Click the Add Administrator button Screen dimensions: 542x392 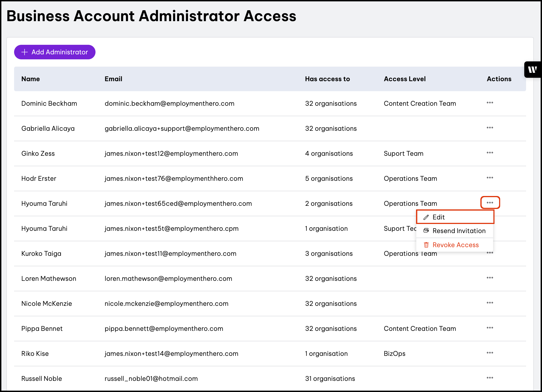(x=55, y=52)
